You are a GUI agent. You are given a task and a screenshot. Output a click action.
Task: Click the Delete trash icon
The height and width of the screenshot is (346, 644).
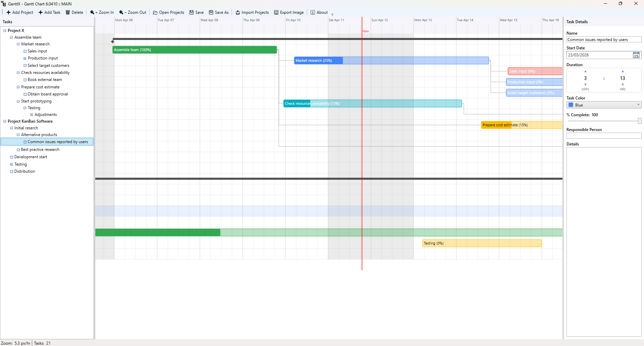click(x=68, y=12)
